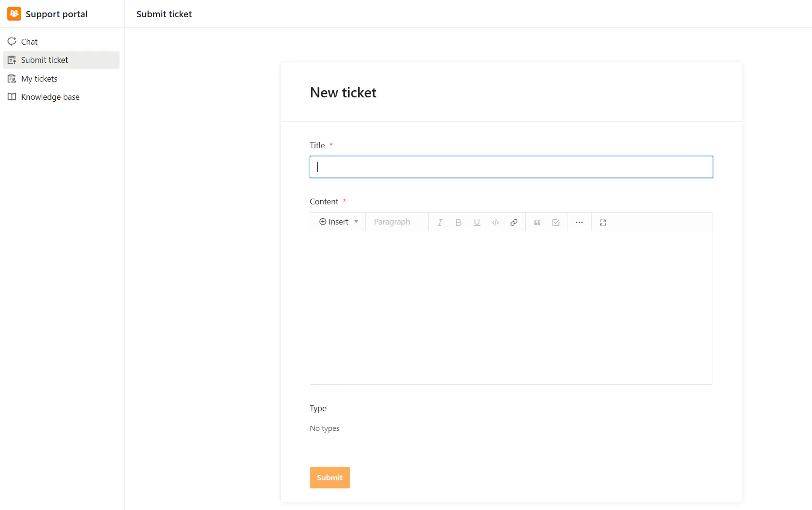This screenshot has width=812, height=510.
Task: Open more formatting options ellipsis
Action: click(579, 222)
